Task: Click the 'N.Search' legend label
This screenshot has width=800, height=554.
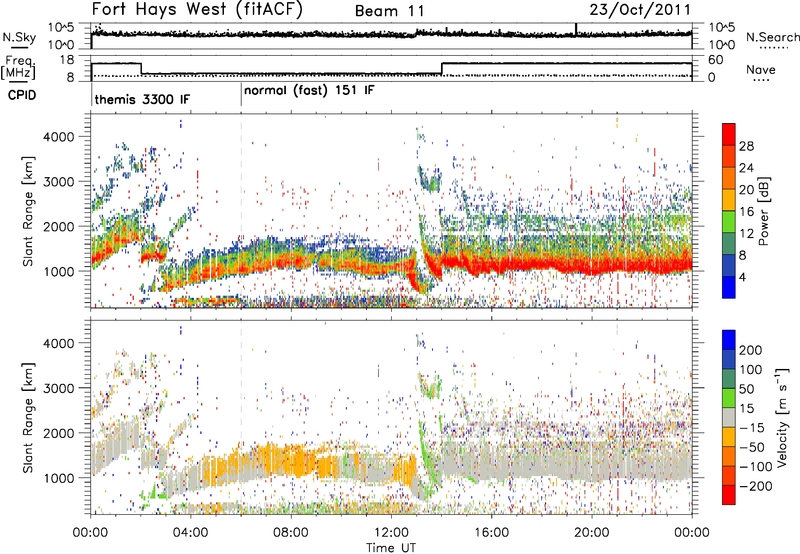Action: (772, 37)
